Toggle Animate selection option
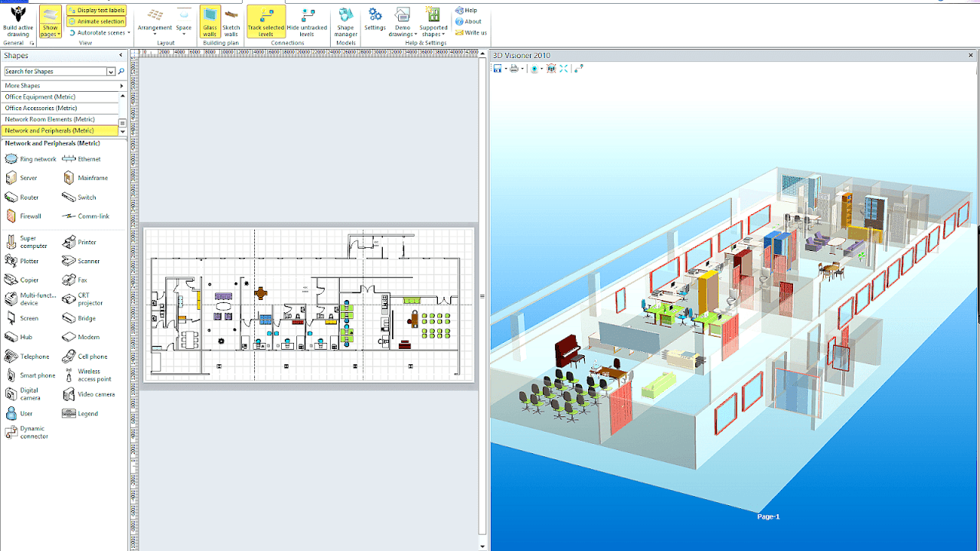This screenshot has width=980, height=551. point(96,21)
